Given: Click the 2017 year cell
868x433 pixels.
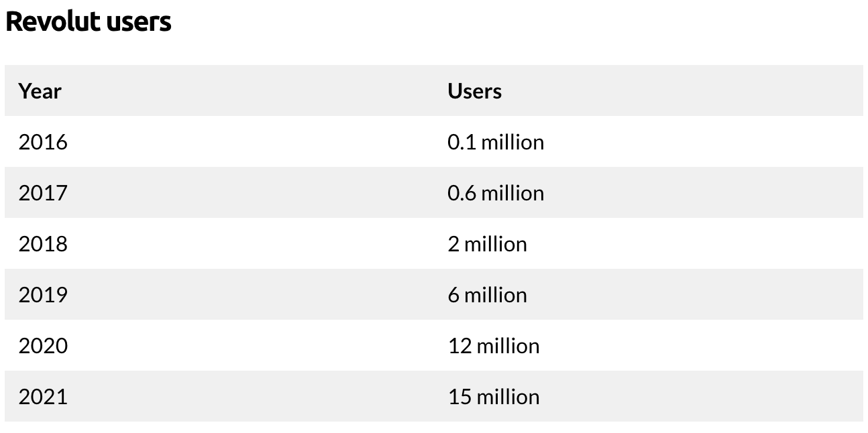Looking at the screenshot, I should [x=43, y=193].
